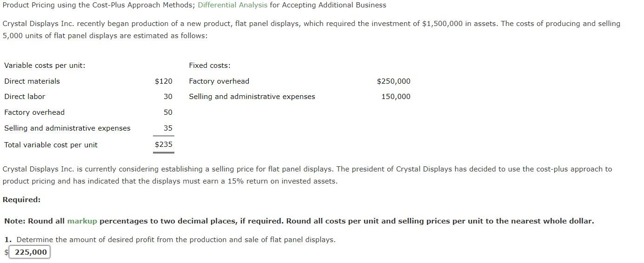Click the desired profit answer field
644x263 pixels.
point(29,252)
